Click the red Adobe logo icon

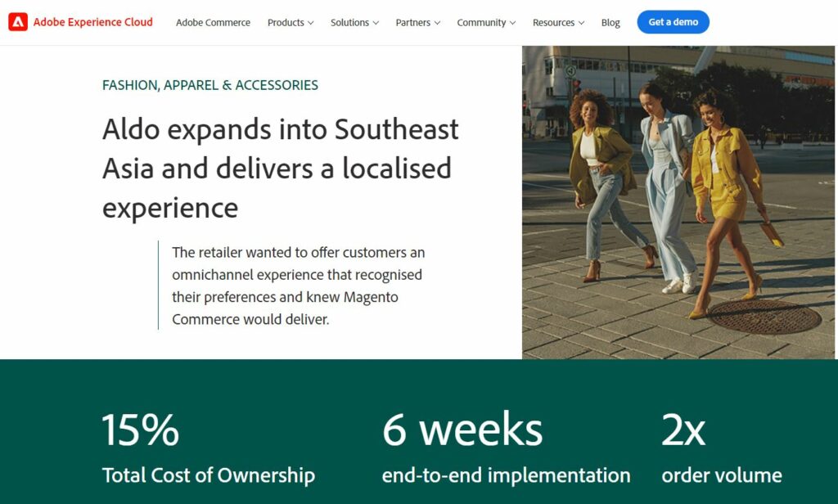[x=18, y=22]
